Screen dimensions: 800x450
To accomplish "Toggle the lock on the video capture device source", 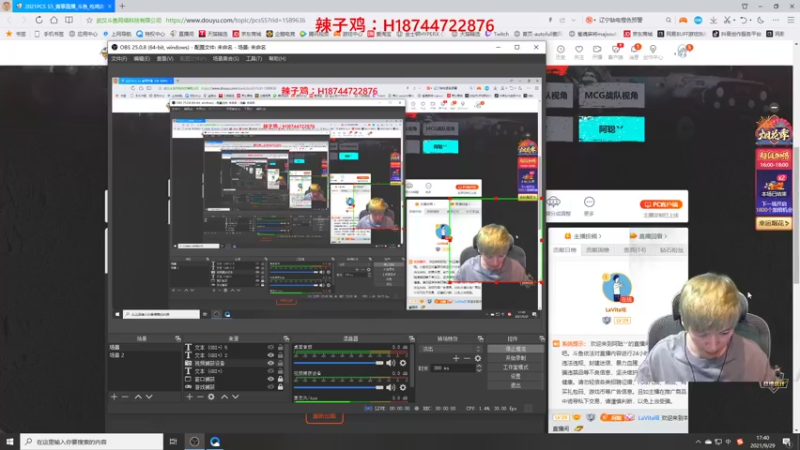I will [x=280, y=363].
